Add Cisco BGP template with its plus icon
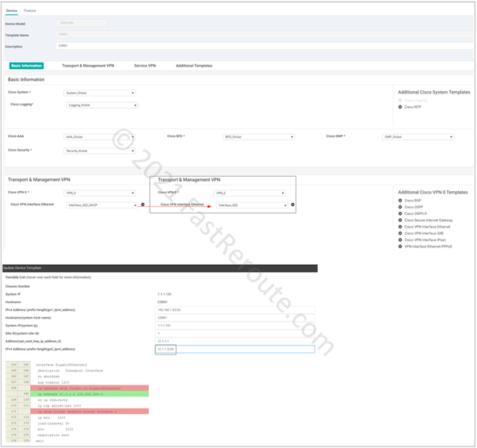The image size is (477, 448). 400,201
